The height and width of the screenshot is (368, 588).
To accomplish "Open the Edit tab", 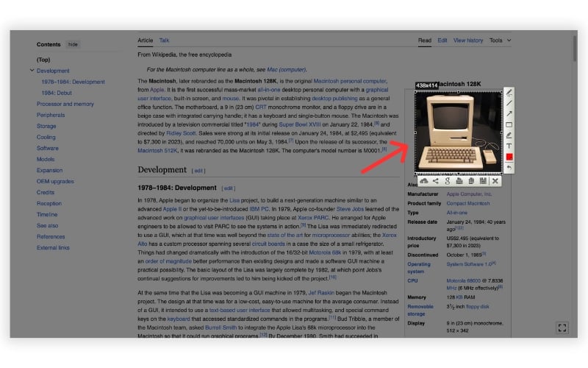I will [442, 40].
